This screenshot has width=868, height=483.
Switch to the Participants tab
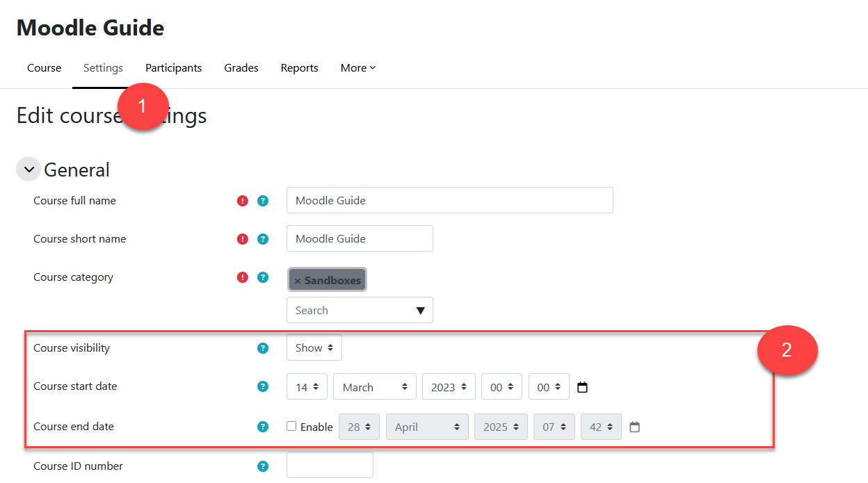[x=174, y=68]
